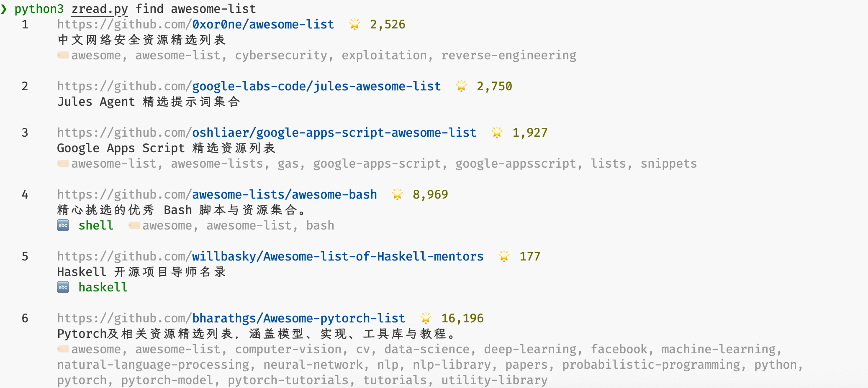
Task: Select the reverse-engineering topic tag
Action: click(x=508, y=55)
